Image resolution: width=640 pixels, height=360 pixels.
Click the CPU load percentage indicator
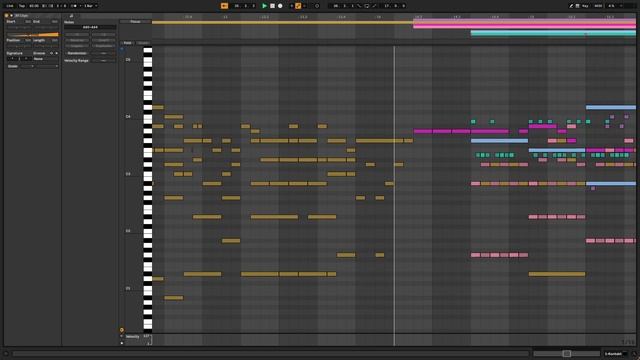[611, 6]
